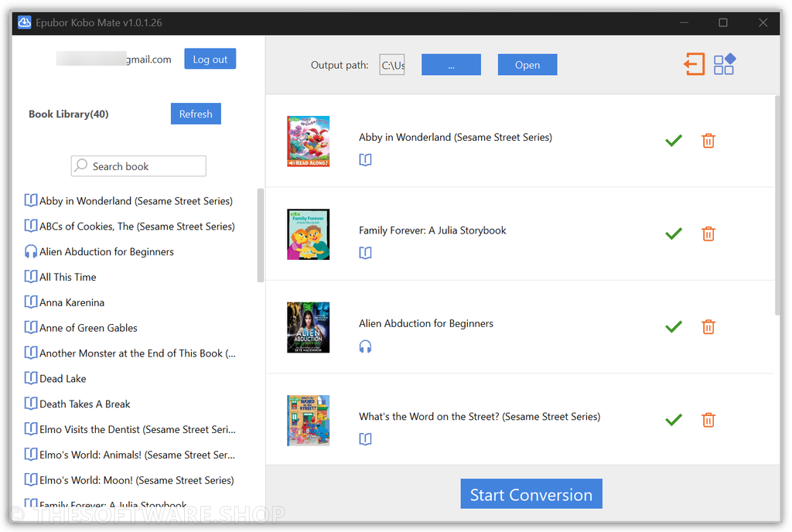Click ebook icon under What's the Word title
The height and width of the screenshot is (532, 792).
[365, 439]
